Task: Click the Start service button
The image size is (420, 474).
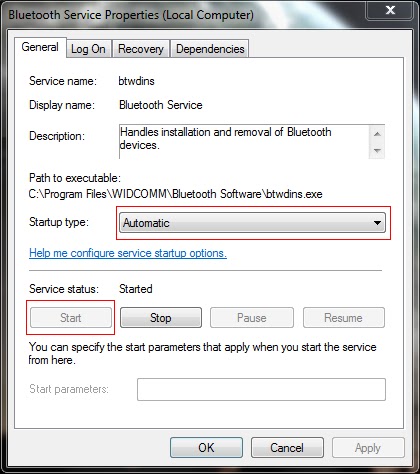Action: coord(71,318)
